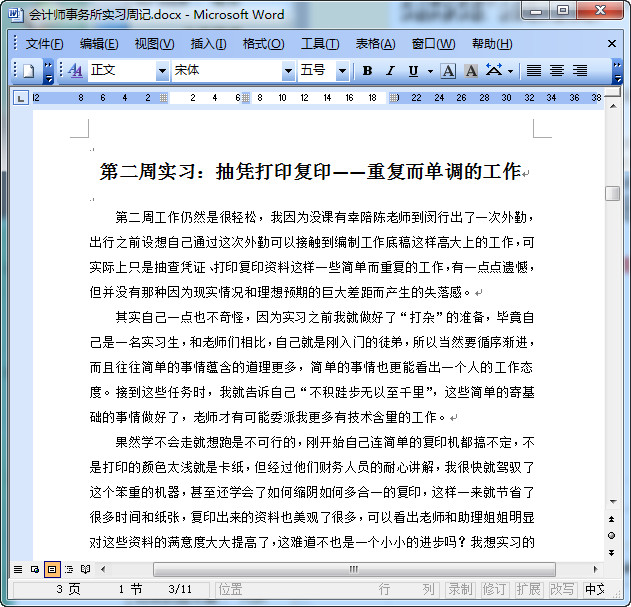The width and height of the screenshot is (631, 607).
Task: Click vertical scrollbar down arrow
Action: click(x=613, y=502)
